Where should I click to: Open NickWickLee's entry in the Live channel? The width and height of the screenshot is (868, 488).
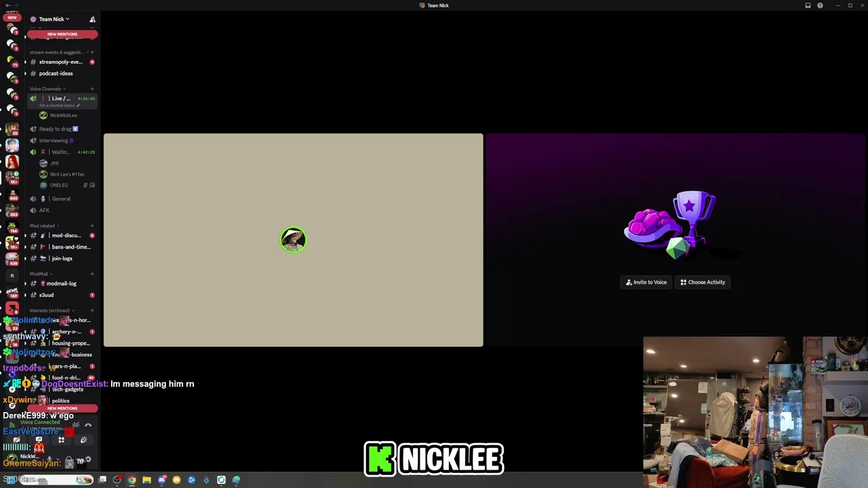click(x=62, y=115)
